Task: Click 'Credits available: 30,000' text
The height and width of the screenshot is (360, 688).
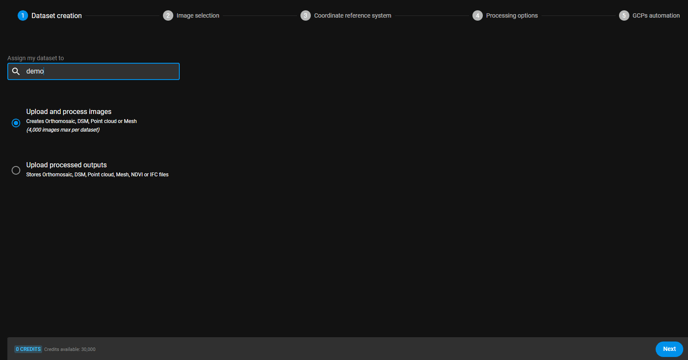Action: point(70,349)
